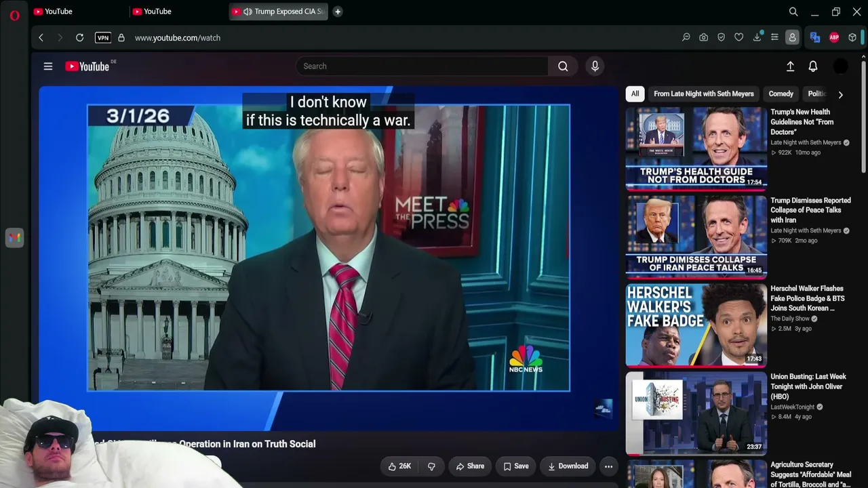This screenshot has width=868, height=488.
Task: Click Late Night channel under Health Guidelines video
Action: [806, 142]
